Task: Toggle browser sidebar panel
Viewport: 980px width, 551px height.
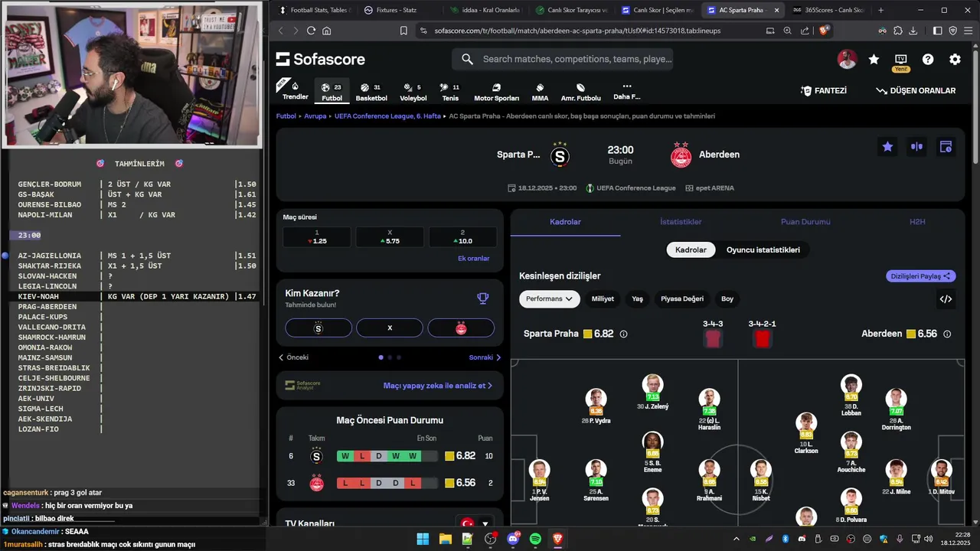Action: coord(938,31)
